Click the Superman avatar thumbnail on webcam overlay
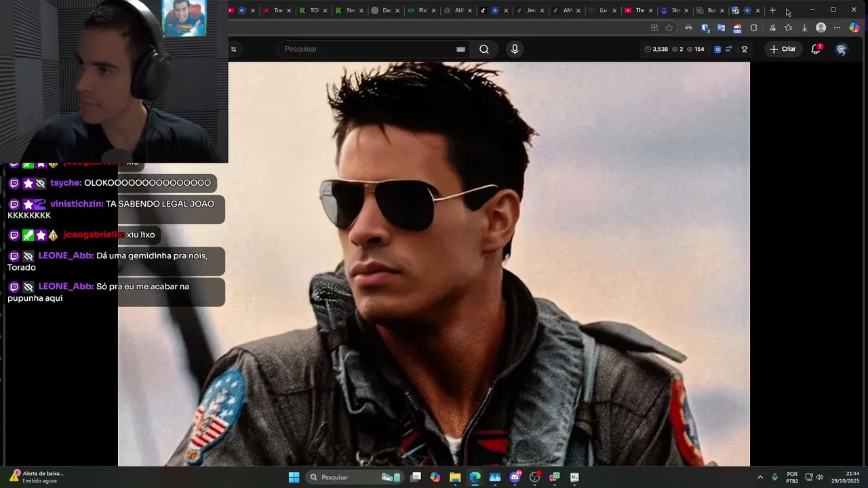 [x=184, y=18]
